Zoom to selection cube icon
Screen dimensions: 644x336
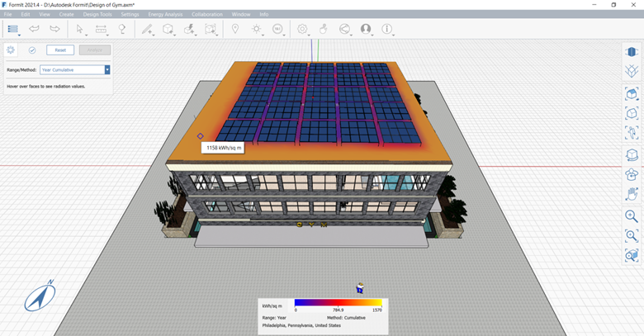click(x=632, y=255)
